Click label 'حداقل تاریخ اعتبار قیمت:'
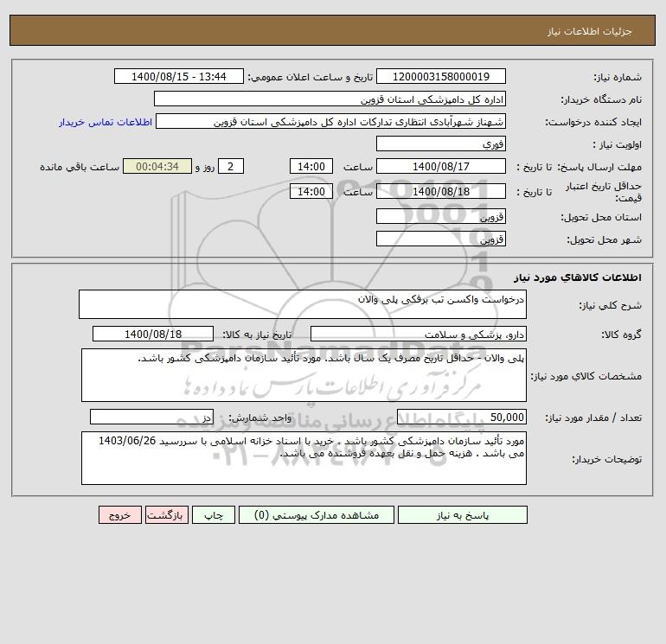The image size is (666, 644). coord(604,192)
